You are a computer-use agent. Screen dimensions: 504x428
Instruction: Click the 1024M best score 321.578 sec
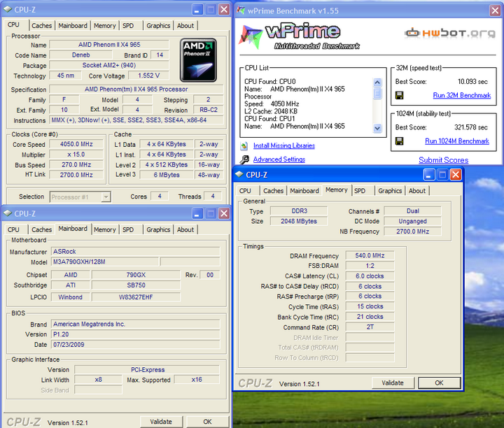(x=471, y=127)
